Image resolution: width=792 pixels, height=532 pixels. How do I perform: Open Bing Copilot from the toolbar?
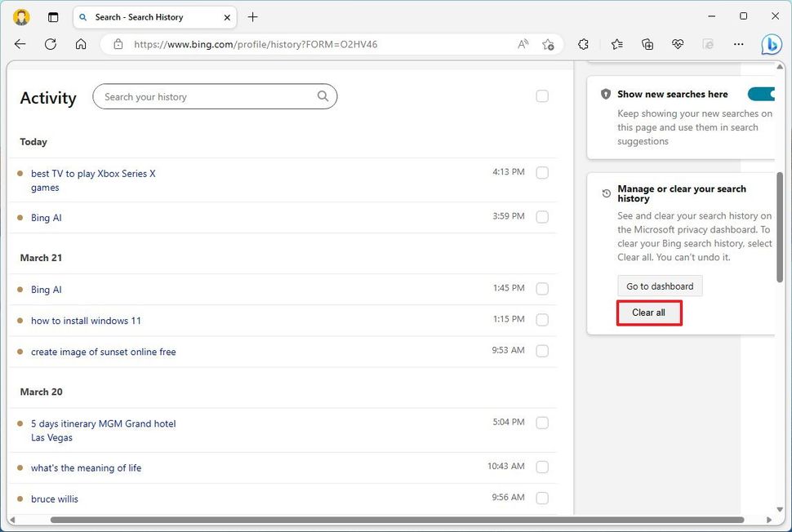[x=772, y=44]
